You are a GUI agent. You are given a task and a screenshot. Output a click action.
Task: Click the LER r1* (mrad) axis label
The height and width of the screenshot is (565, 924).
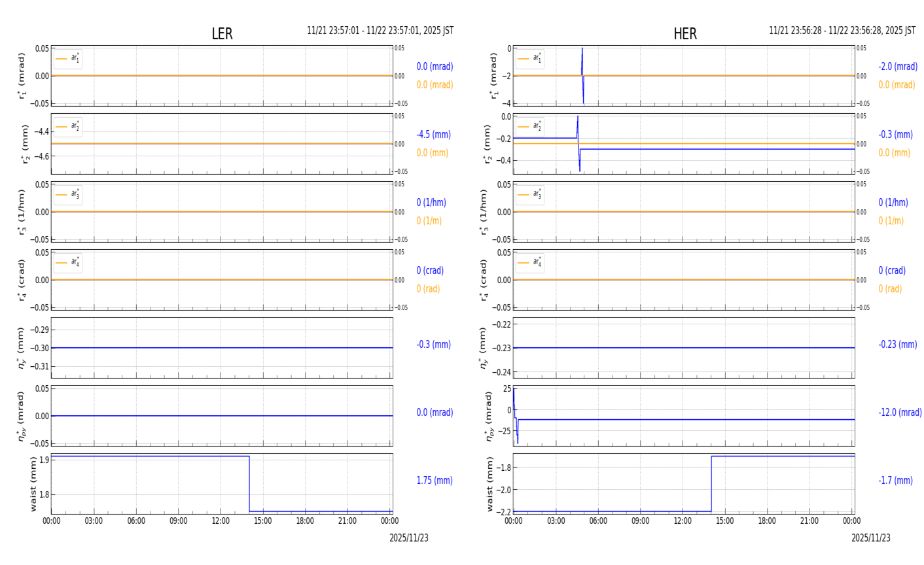coord(23,76)
